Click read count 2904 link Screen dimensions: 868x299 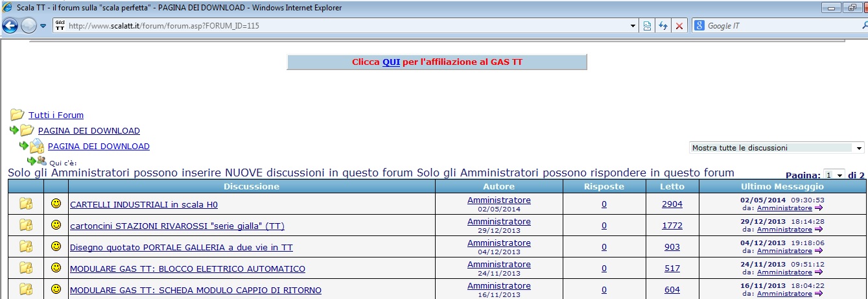click(x=672, y=204)
